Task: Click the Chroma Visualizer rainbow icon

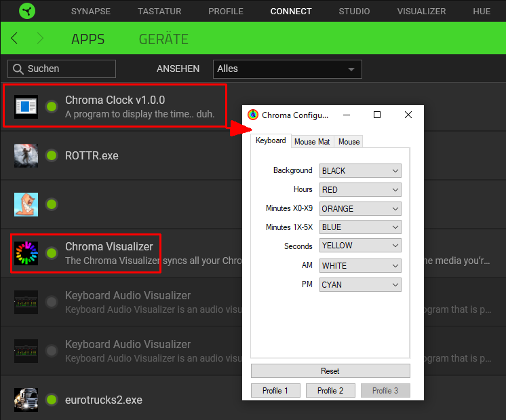Action: point(26,253)
